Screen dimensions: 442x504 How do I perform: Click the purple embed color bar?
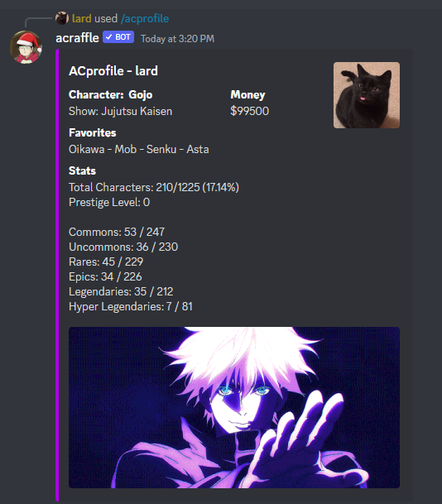(57, 275)
